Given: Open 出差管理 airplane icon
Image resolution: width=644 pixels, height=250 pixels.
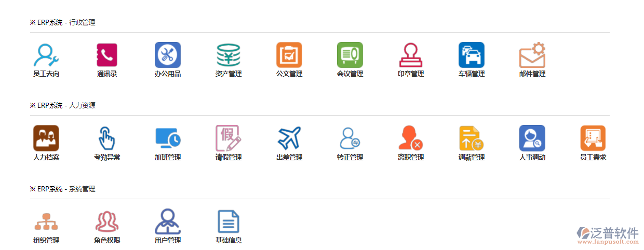Looking at the screenshot, I should [x=289, y=138].
